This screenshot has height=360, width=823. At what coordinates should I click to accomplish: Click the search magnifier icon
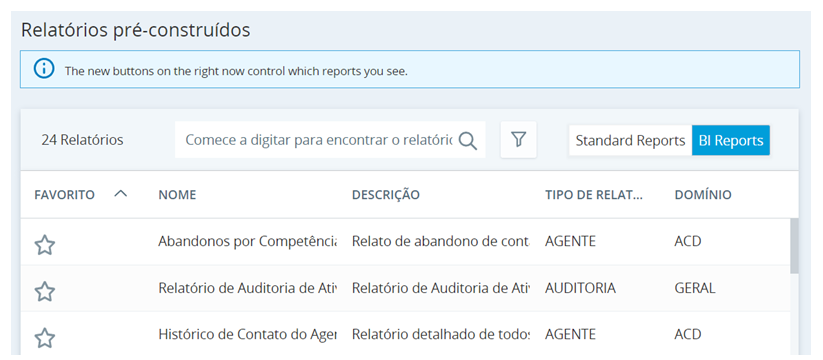pyautogui.click(x=467, y=141)
